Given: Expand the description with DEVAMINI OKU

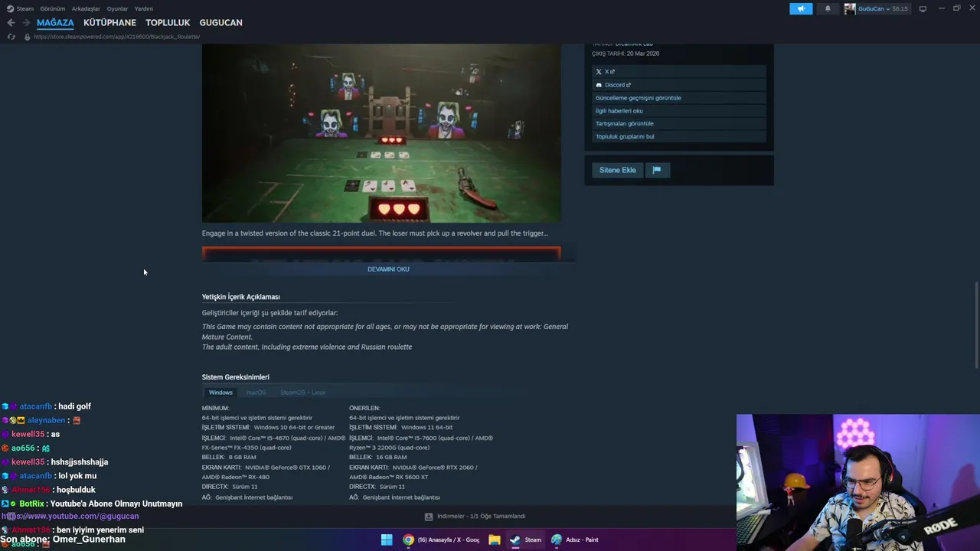Looking at the screenshot, I should pyautogui.click(x=388, y=269).
